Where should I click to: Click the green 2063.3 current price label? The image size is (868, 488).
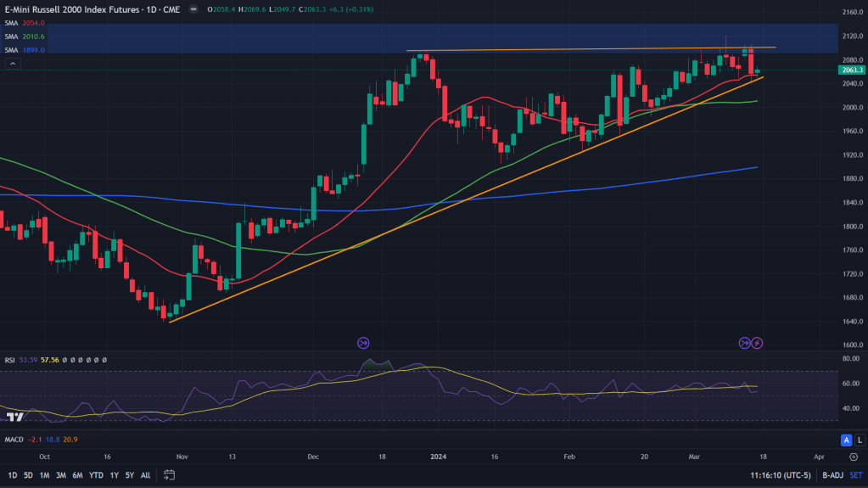coord(851,72)
